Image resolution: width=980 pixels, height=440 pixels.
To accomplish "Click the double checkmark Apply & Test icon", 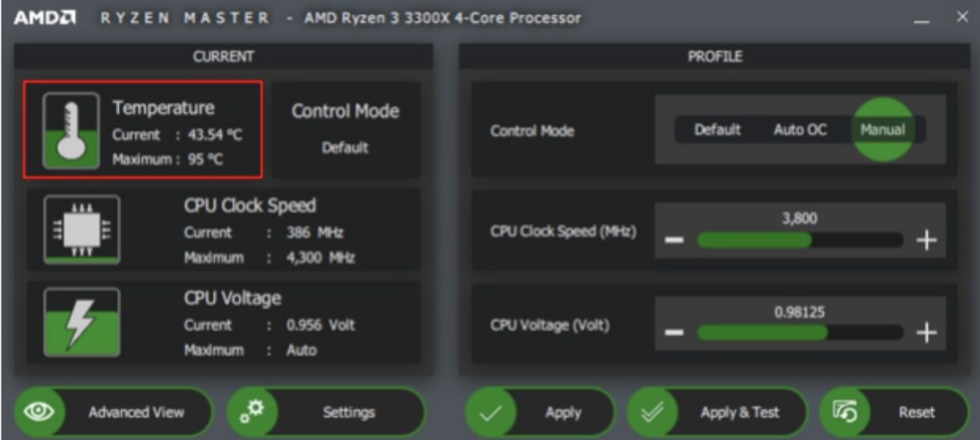I will (x=652, y=412).
